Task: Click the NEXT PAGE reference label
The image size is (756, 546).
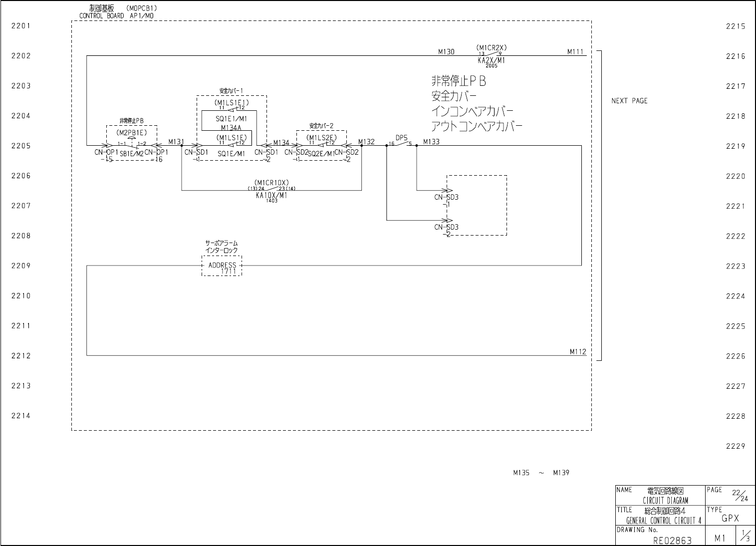Action: [x=629, y=101]
